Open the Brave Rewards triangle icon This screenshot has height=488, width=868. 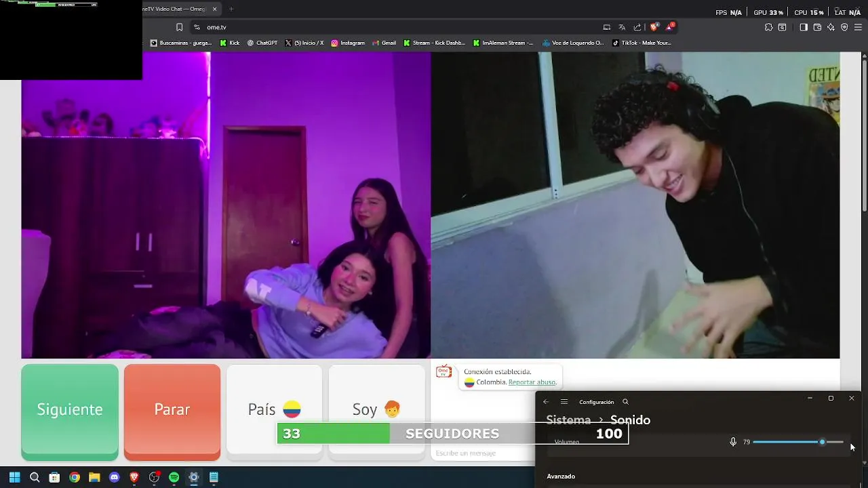(x=670, y=27)
